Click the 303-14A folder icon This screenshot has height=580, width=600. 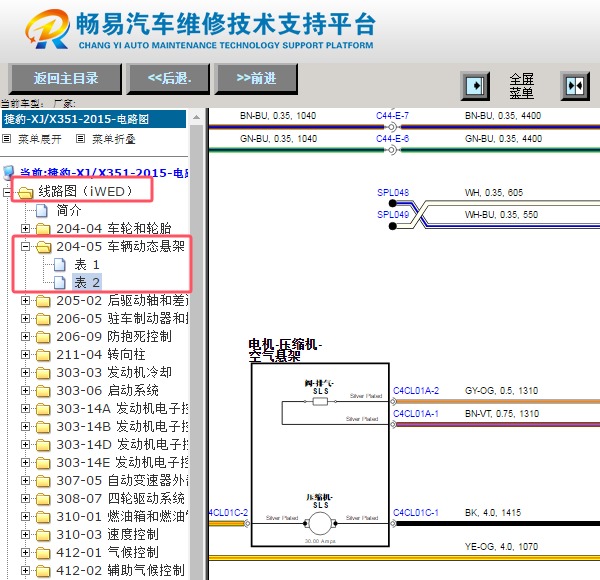[x=43, y=409]
